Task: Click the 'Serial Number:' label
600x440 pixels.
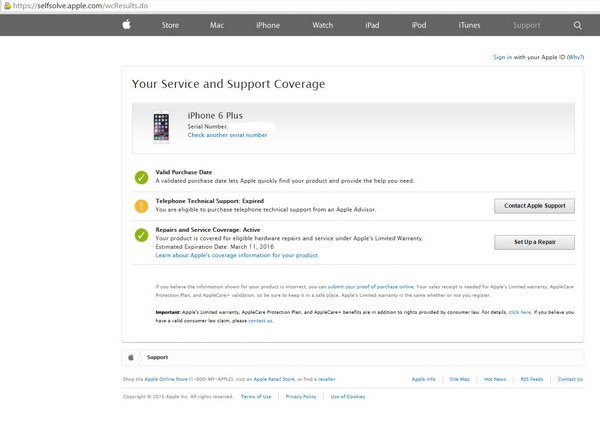Action: coord(207,127)
